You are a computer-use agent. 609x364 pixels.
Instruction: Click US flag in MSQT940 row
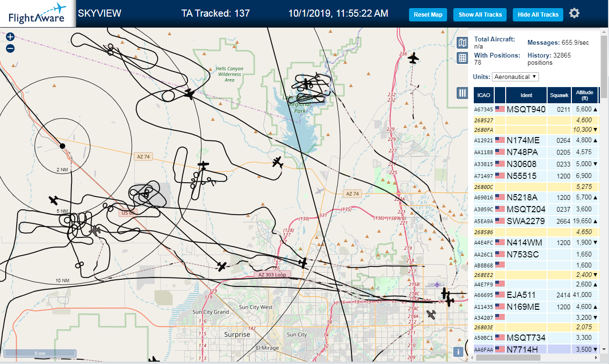coord(500,109)
